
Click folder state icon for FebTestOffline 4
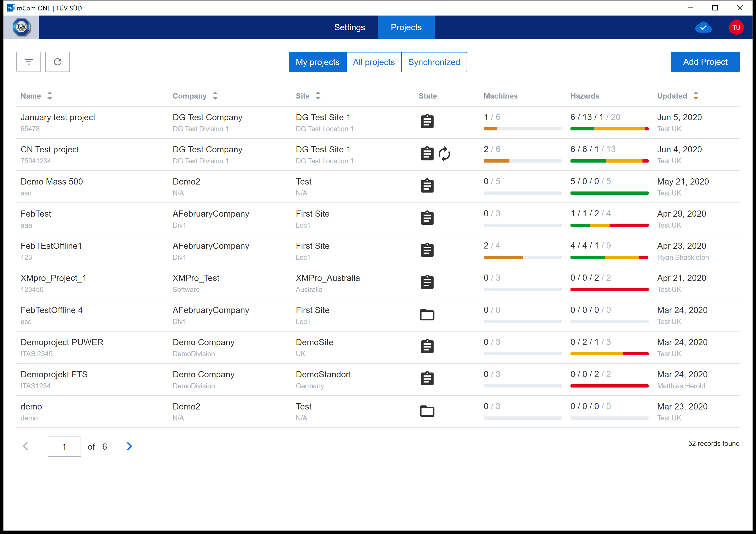427,315
